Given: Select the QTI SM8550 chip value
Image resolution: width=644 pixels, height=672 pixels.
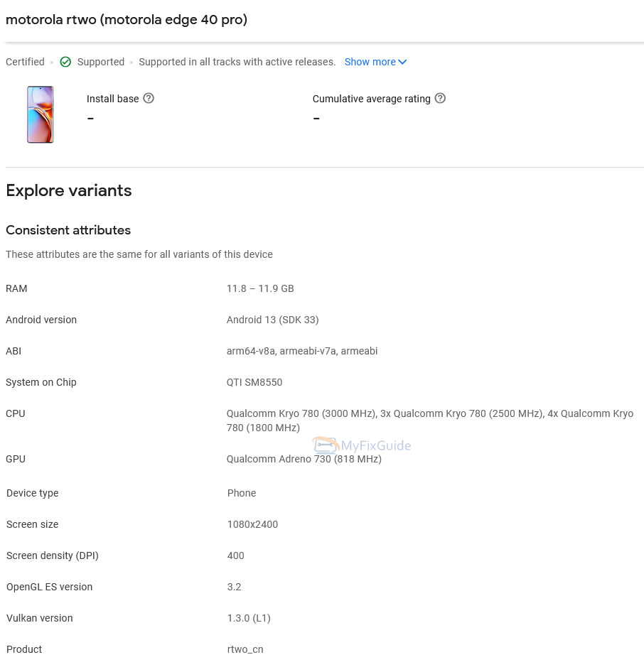Looking at the screenshot, I should click(x=254, y=382).
